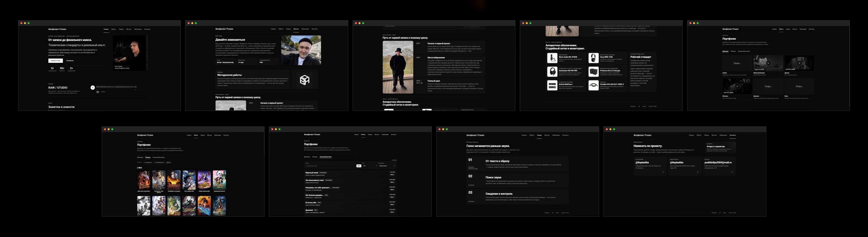Click the PreSonus Eris 3.5 monitors icon
The width and height of the screenshot is (868, 237).
593,72
